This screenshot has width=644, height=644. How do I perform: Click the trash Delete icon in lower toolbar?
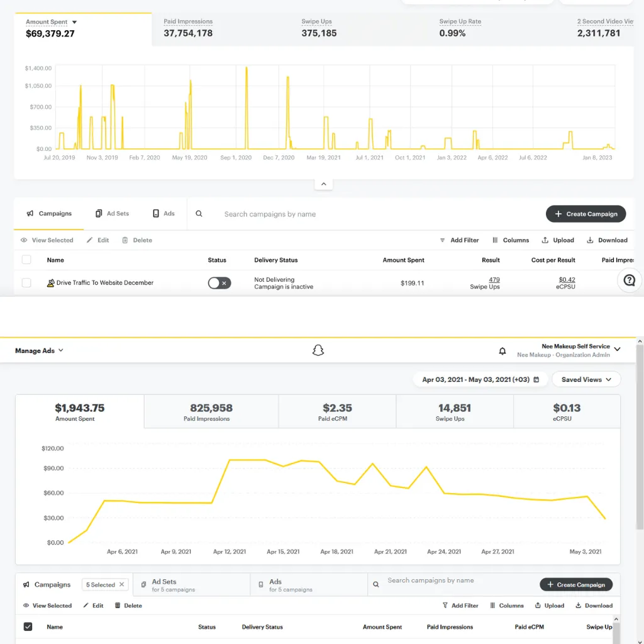click(118, 606)
